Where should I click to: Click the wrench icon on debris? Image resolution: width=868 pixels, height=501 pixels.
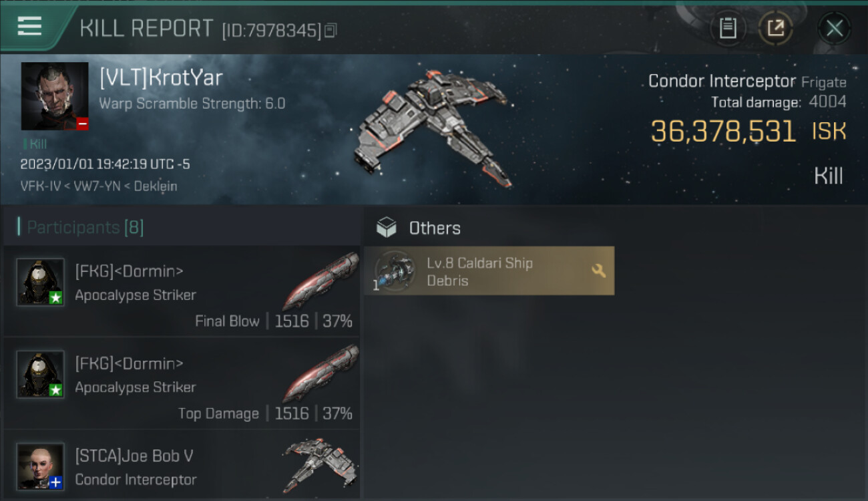coord(598,271)
